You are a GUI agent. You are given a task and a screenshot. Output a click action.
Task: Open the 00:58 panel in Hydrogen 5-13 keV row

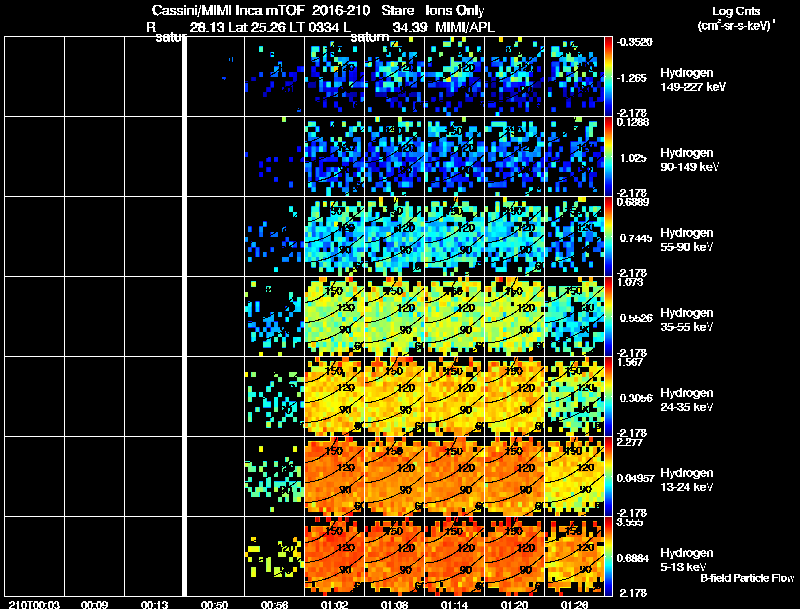point(274,557)
